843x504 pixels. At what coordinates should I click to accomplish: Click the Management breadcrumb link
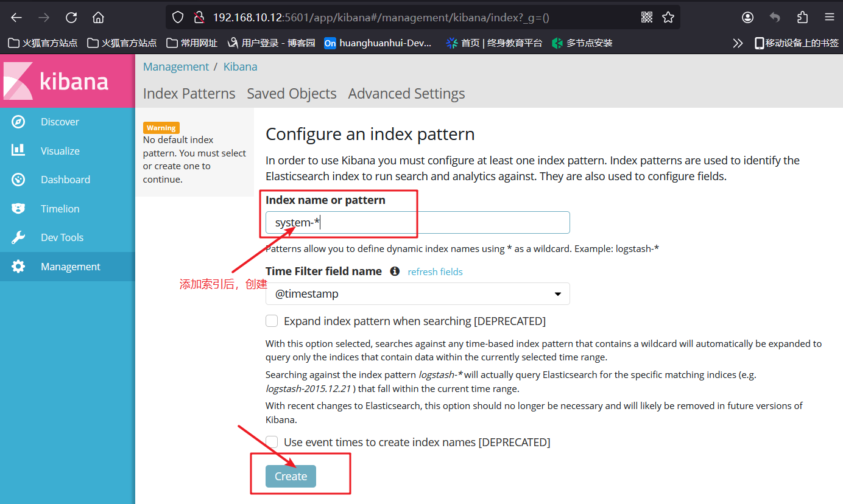(176, 67)
